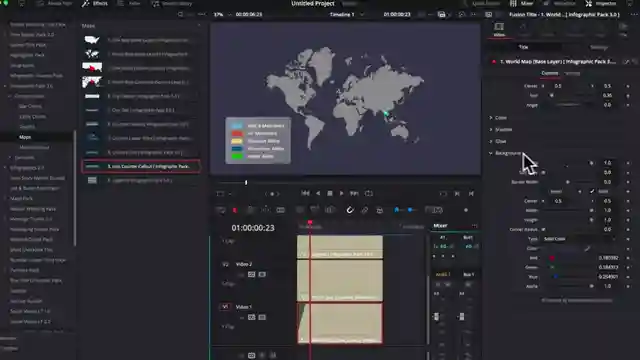Click the playhead marker on timeline ruler

pyautogui.click(x=310, y=222)
